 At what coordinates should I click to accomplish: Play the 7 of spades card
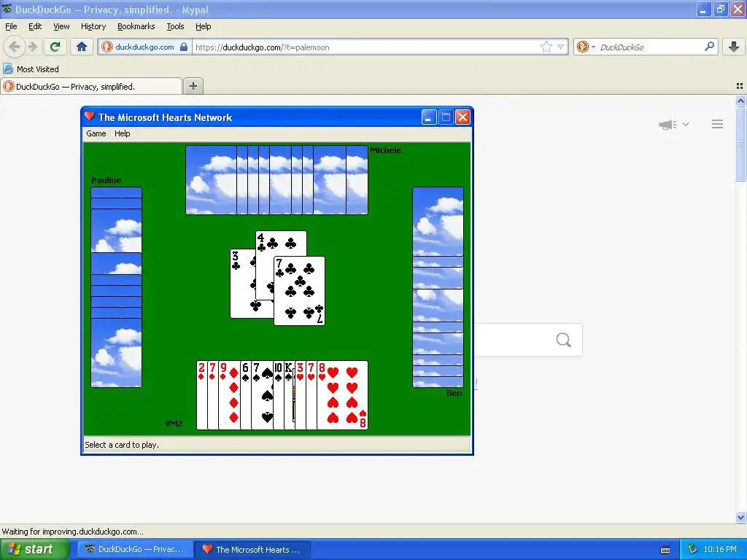262,395
